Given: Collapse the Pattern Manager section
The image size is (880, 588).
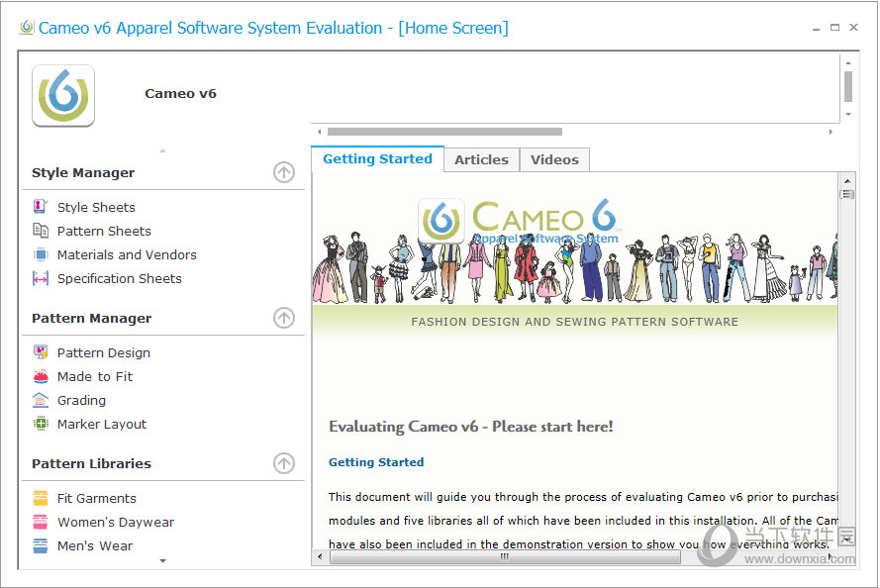Looking at the screenshot, I should point(284,318).
